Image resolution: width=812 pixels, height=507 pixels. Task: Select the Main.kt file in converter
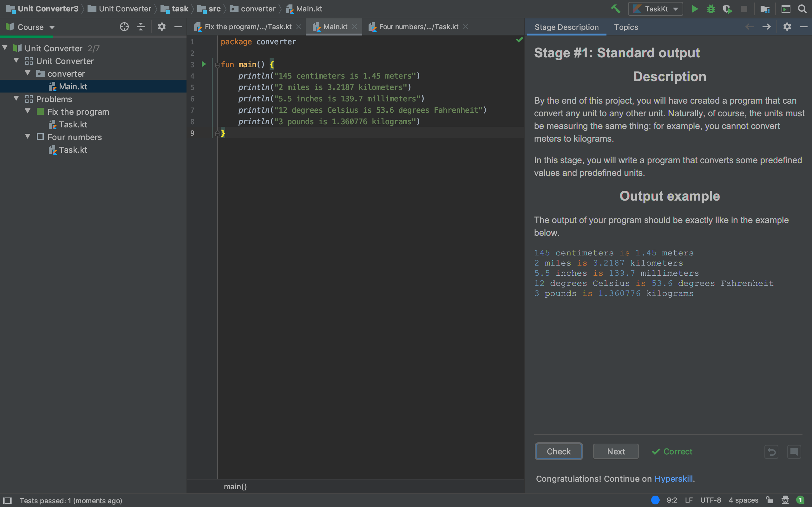(x=73, y=86)
